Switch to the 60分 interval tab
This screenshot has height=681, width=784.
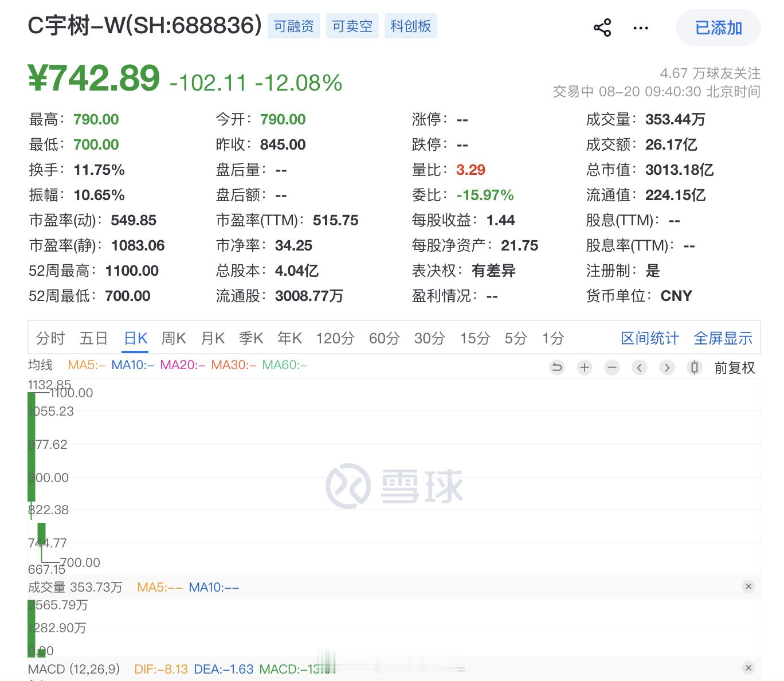pos(385,338)
